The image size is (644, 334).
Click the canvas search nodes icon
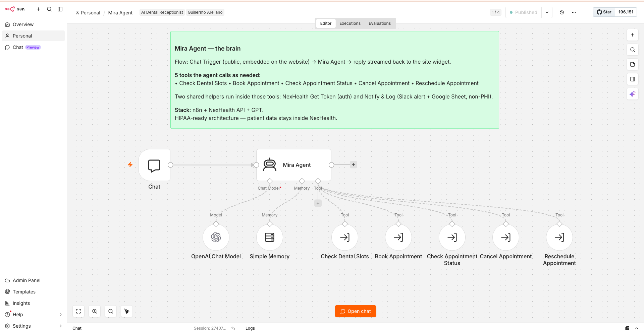[633, 50]
